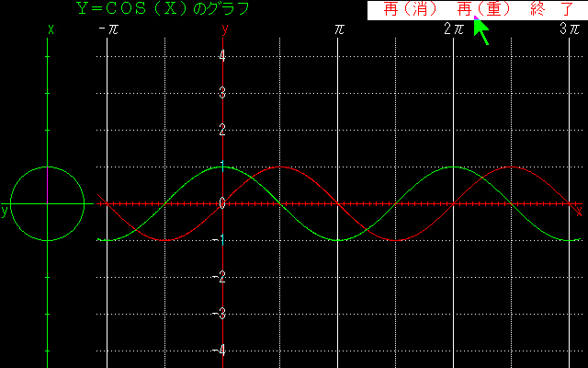Click the red y axis label at the top
The image size is (588, 368).
pyautogui.click(x=224, y=29)
